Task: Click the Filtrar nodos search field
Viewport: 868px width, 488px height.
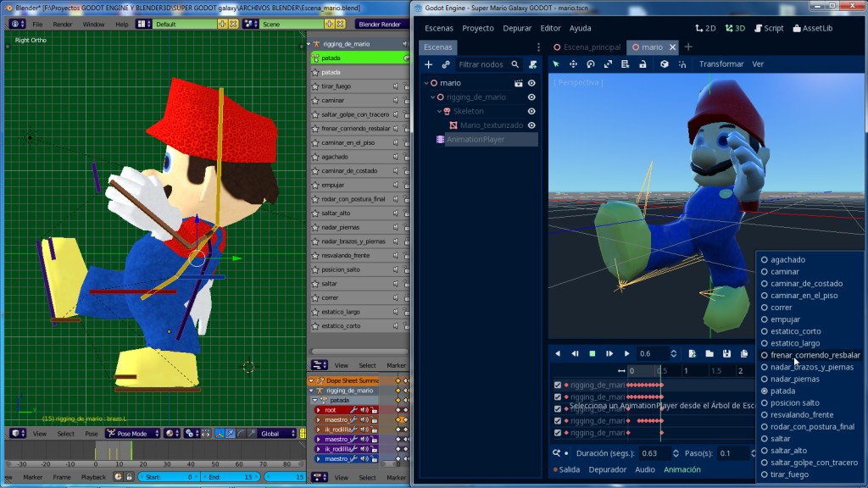Action: click(x=481, y=64)
